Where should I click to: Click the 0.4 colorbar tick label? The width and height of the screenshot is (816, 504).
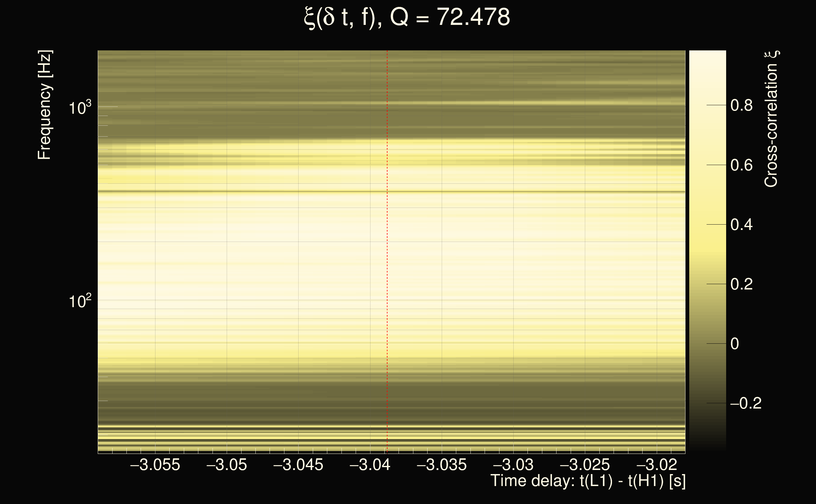click(x=741, y=225)
